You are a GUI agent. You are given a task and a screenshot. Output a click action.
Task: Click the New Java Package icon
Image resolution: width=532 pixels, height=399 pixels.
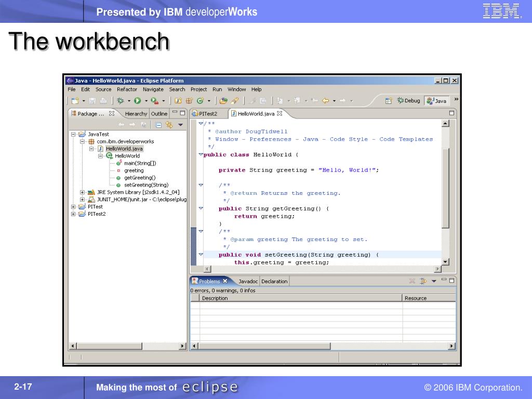tap(189, 101)
